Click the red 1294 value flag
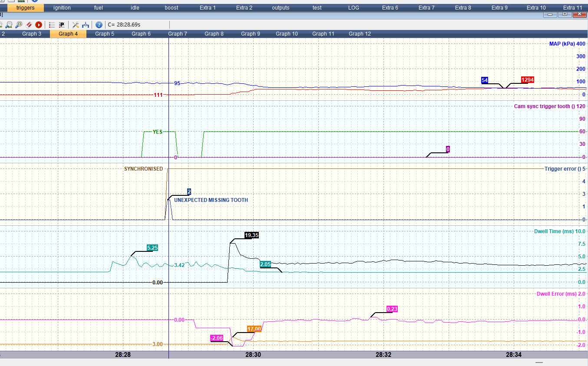The height and width of the screenshot is (366, 588). (528, 80)
